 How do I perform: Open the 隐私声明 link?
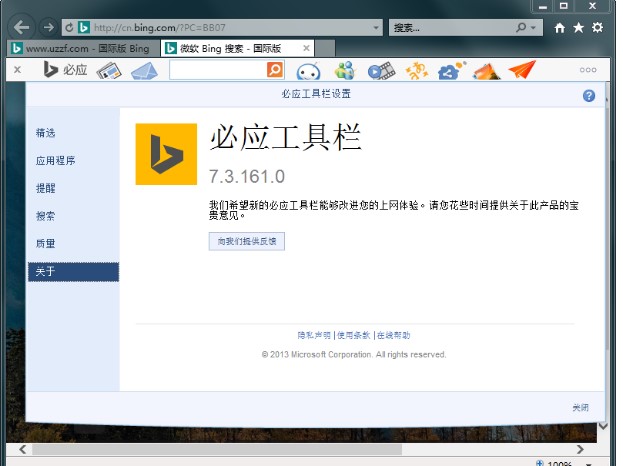pos(314,335)
